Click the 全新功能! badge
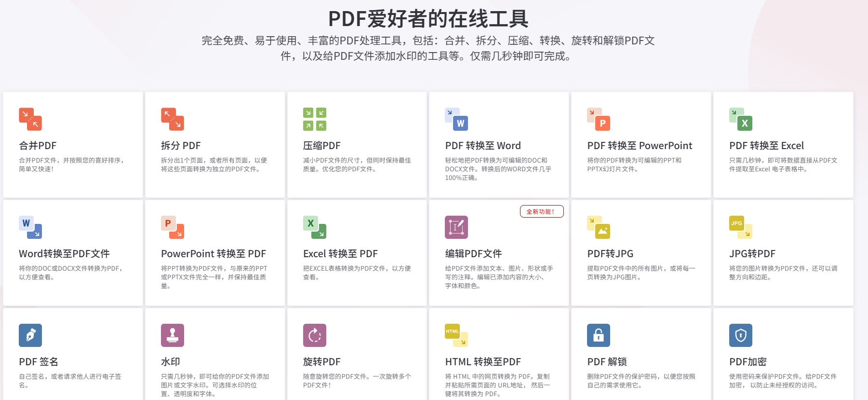The width and height of the screenshot is (868, 400). (542, 211)
